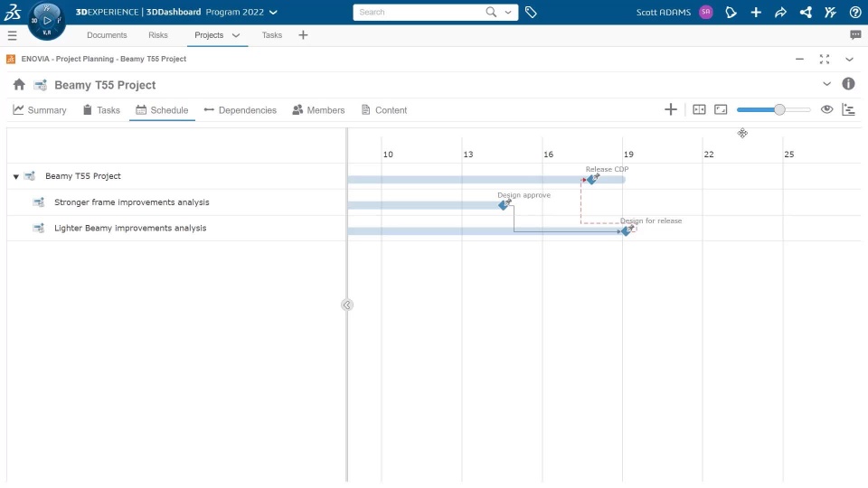Open the Projects tab chevron menu

[x=236, y=35]
